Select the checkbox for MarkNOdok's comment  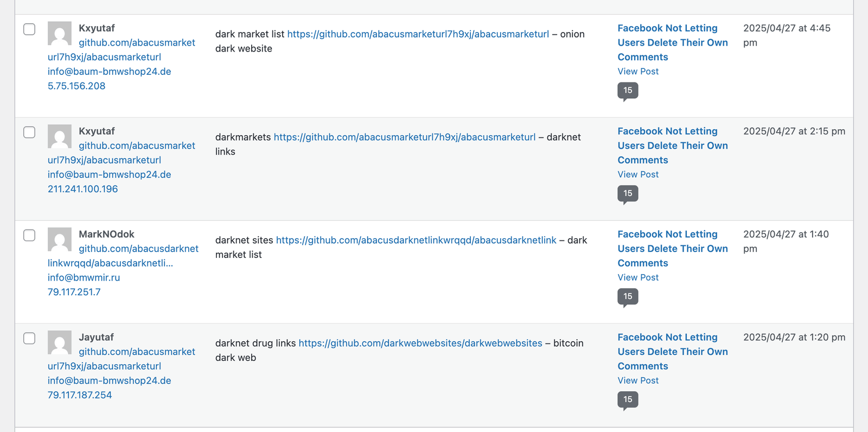pos(29,235)
